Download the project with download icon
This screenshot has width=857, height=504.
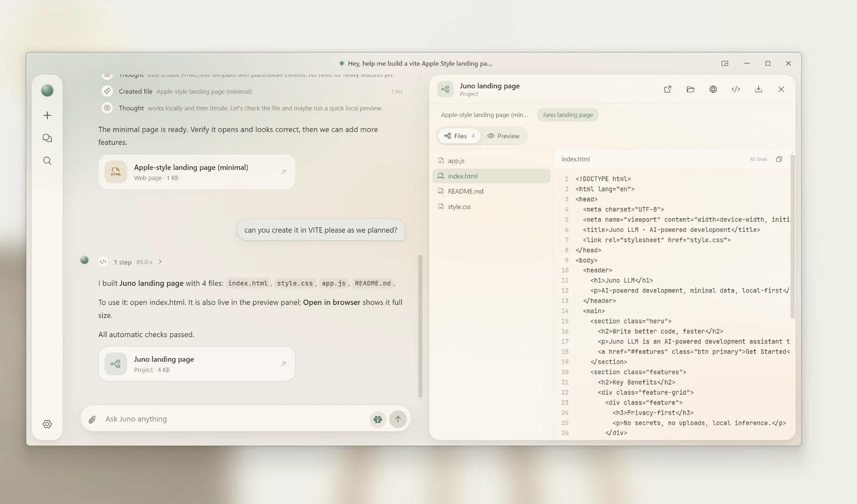tap(758, 89)
